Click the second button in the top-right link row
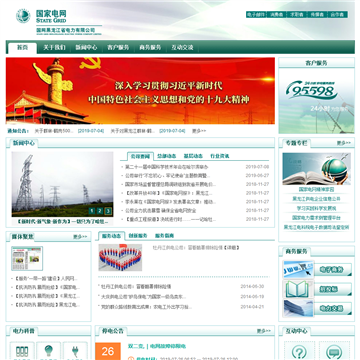Viewport: 360px width, 360px height. (276, 14)
